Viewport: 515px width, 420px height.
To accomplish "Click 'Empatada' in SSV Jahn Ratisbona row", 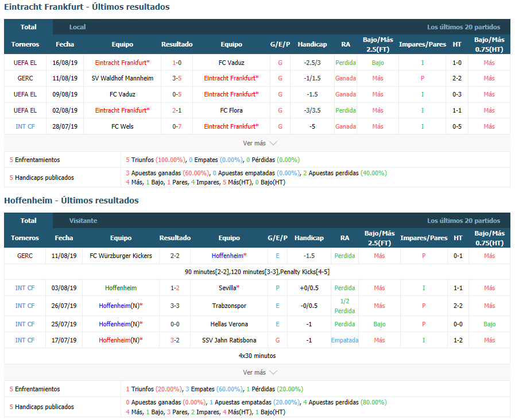I will pos(344,340).
